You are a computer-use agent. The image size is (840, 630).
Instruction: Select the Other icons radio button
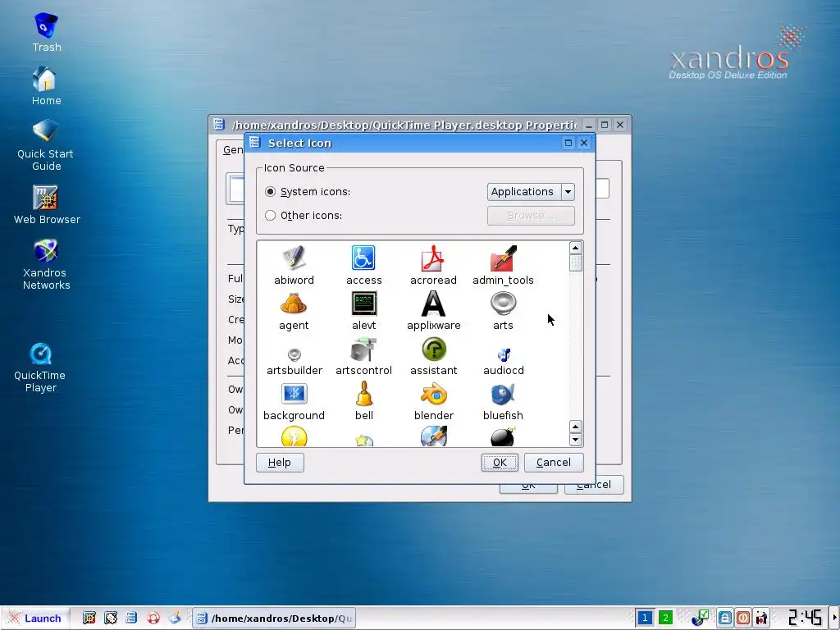(270, 216)
